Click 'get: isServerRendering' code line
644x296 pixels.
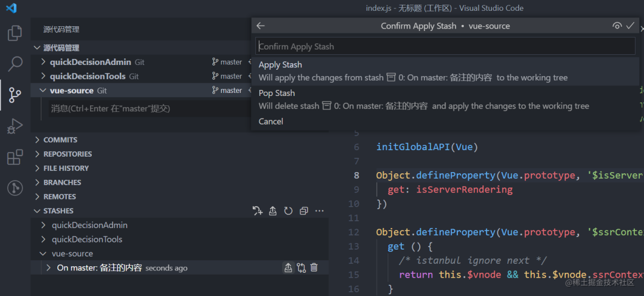tap(450, 189)
